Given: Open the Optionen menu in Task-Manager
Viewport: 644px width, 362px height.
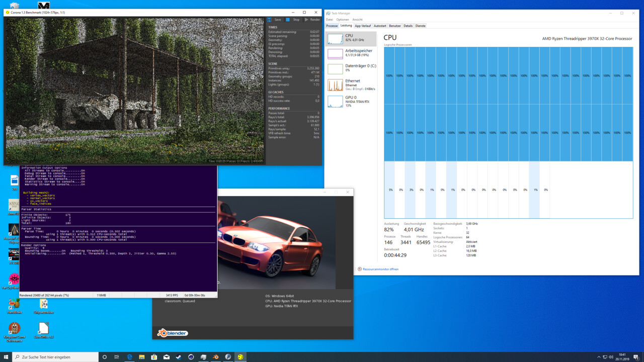Looking at the screenshot, I should [343, 20].
